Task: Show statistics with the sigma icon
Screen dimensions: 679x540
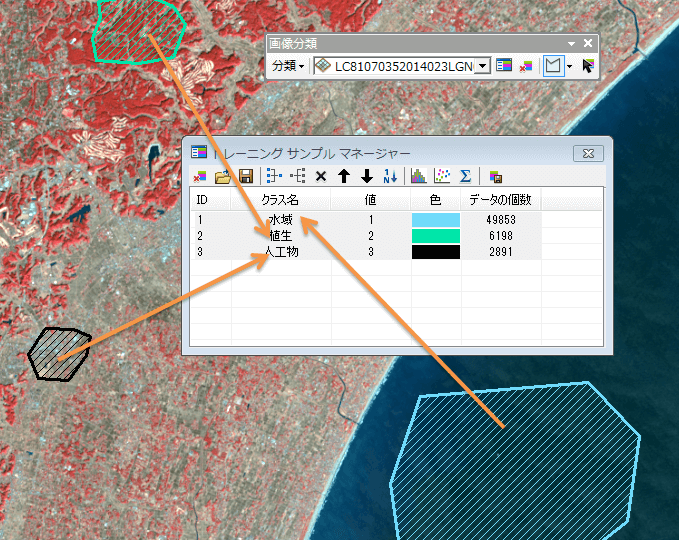Action: pos(465,176)
